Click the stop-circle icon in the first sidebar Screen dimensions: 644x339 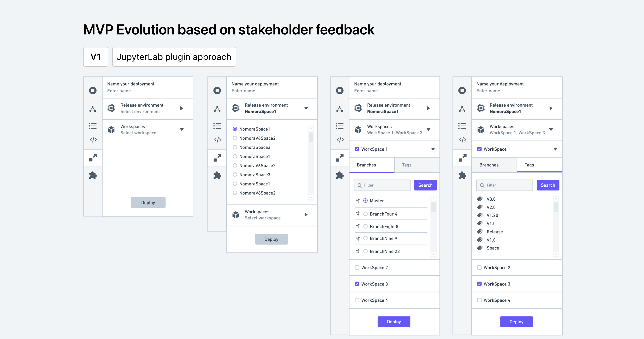(93, 90)
